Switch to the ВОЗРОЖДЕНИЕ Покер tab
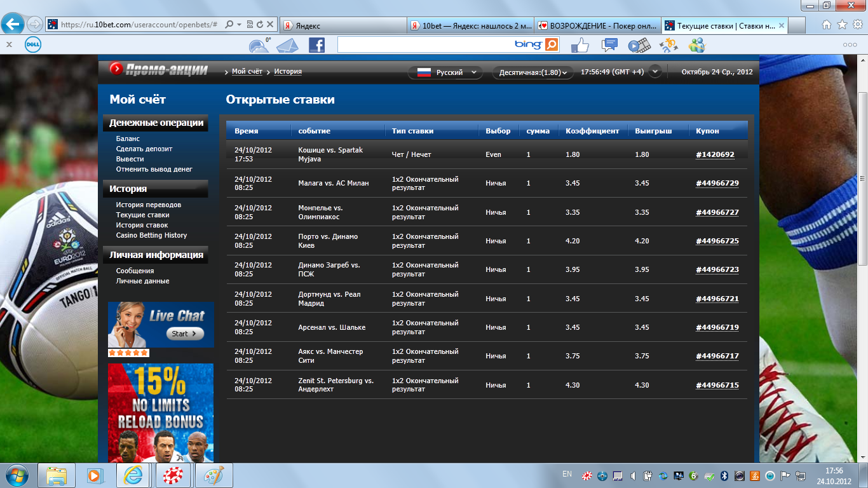The image size is (868, 488). (596, 25)
